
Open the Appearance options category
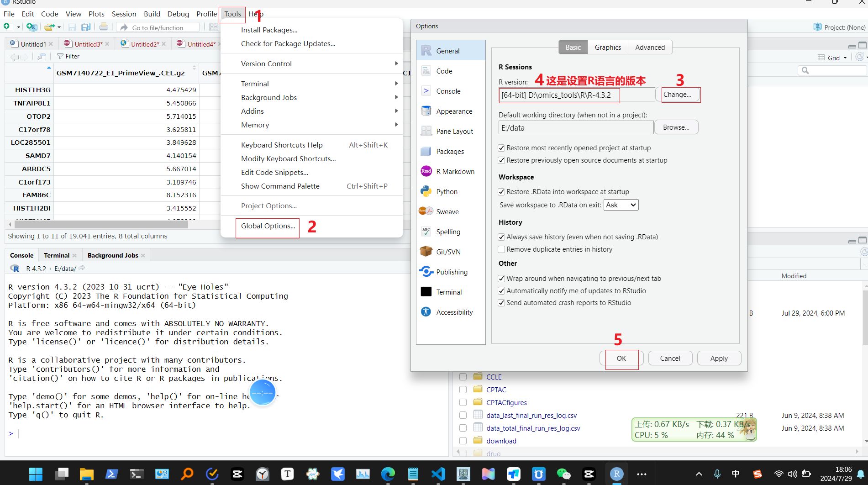click(x=450, y=111)
